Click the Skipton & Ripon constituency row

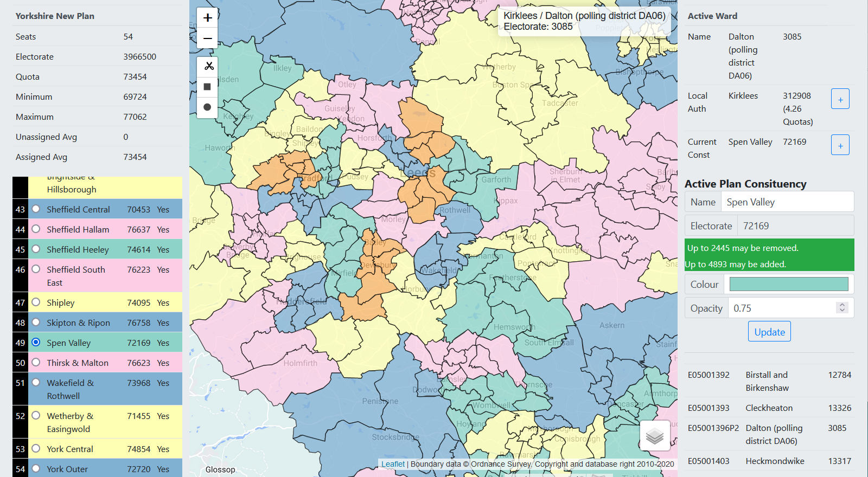point(78,323)
